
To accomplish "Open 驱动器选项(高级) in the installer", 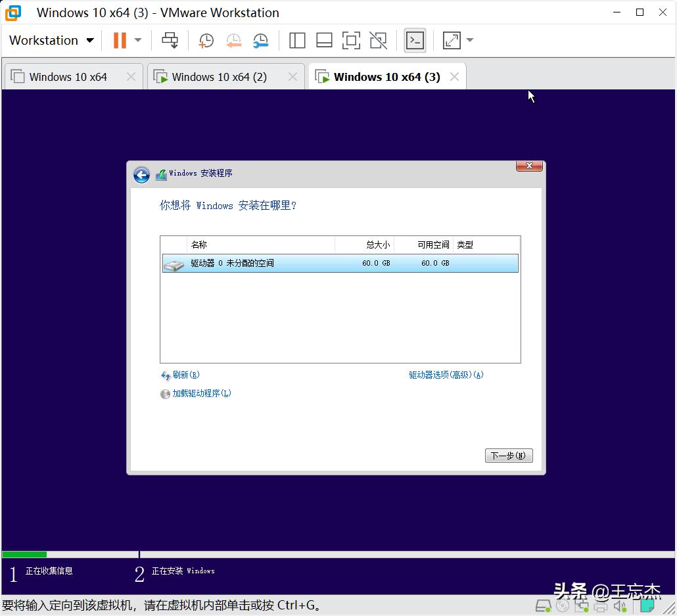I will [446, 375].
